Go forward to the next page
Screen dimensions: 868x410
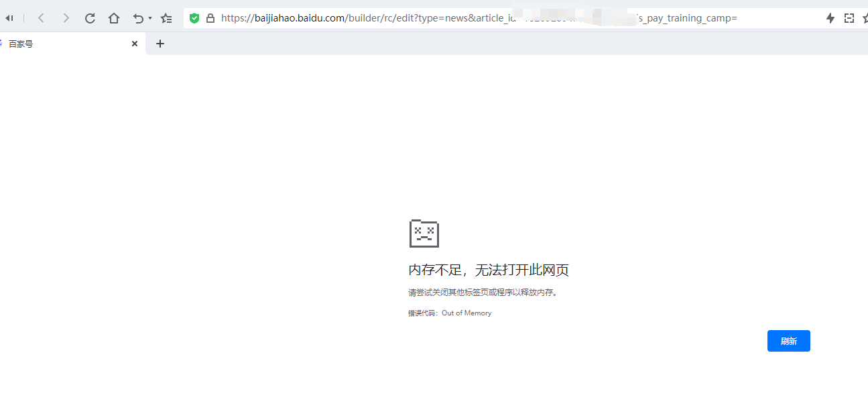(66, 18)
